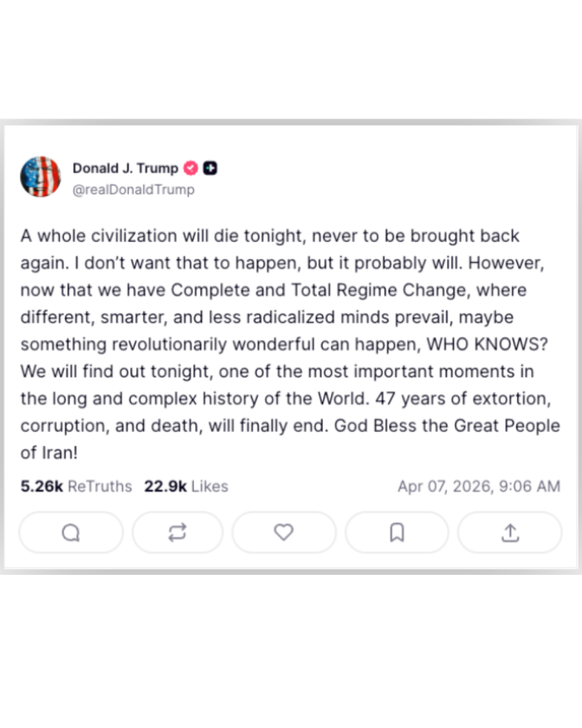Open Donald J. Trump profile name
Screen dimensions: 582x728
click(125, 168)
